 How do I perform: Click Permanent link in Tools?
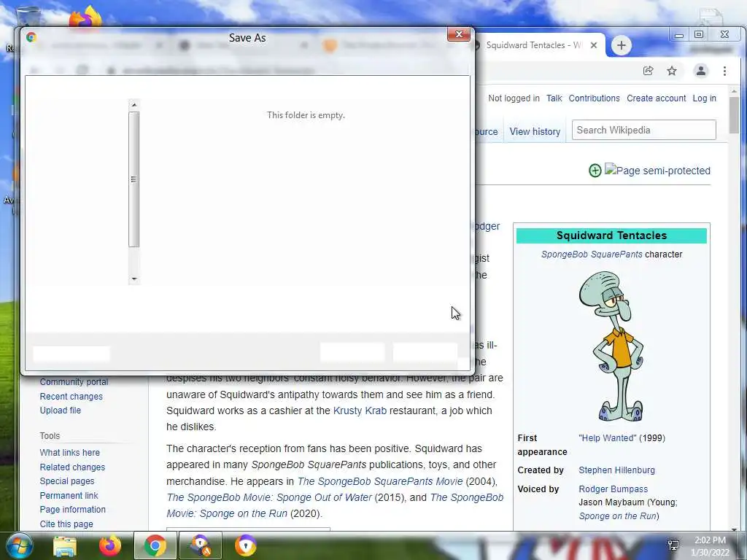pos(69,496)
